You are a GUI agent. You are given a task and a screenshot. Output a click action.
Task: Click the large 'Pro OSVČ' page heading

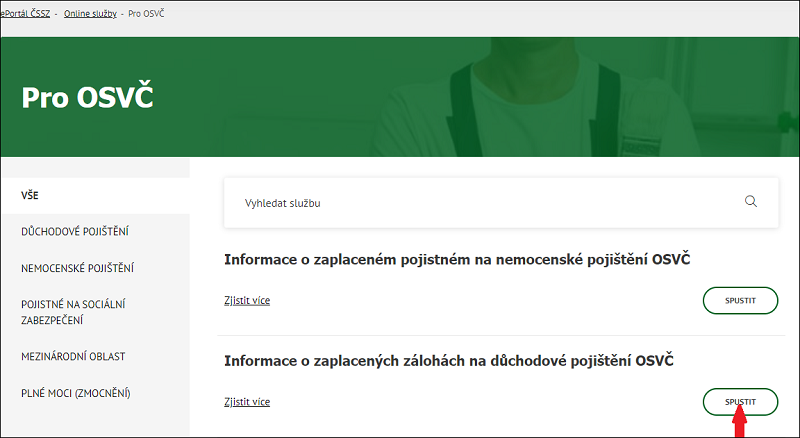click(x=87, y=98)
